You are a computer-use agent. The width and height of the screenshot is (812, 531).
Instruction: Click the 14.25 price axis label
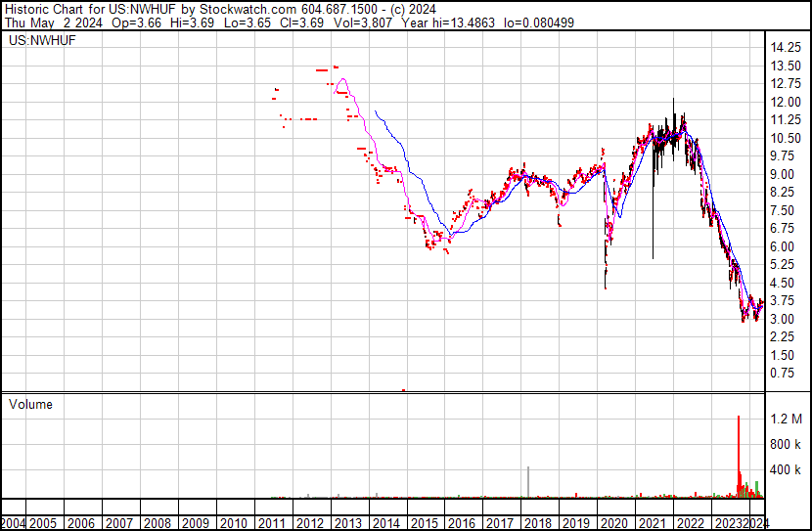pos(786,48)
